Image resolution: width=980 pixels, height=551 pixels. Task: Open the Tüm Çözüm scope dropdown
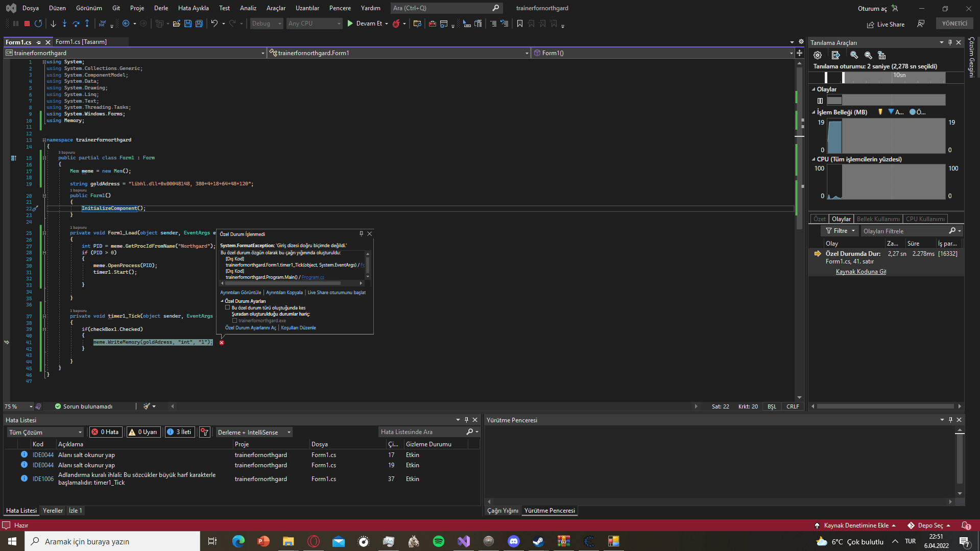[45, 432]
